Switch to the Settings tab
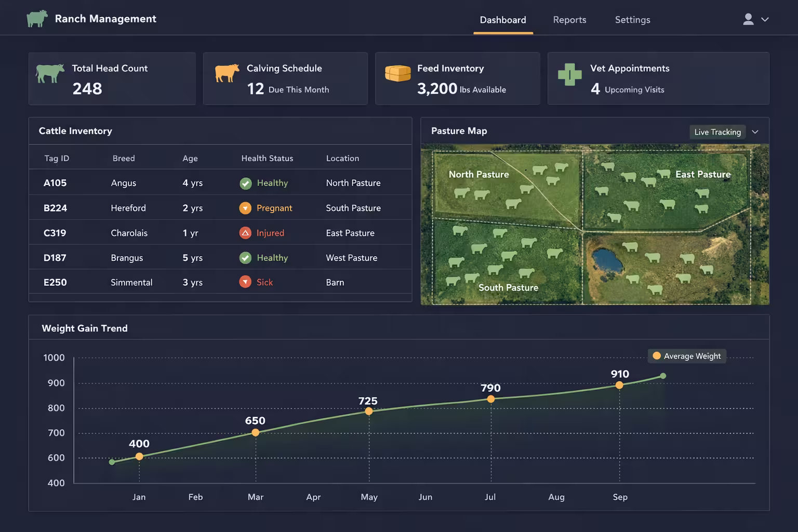Screen dimensions: 798x532 click(x=632, y=20)
